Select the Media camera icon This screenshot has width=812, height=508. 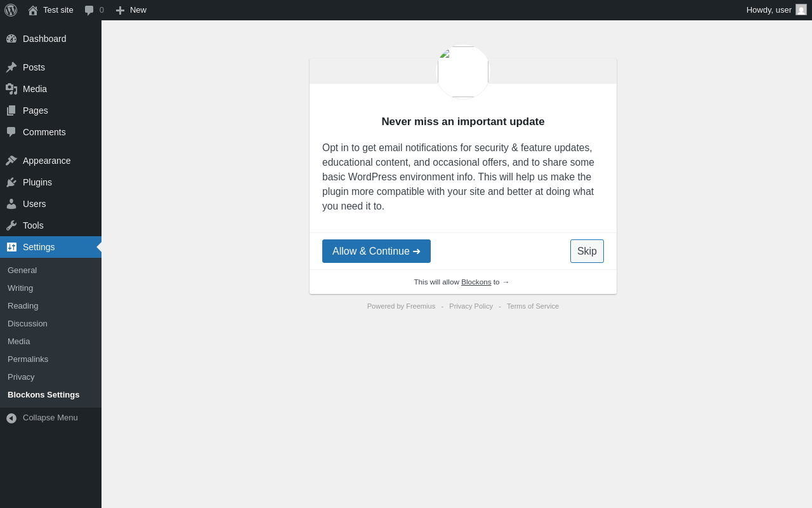coord(11,89)
